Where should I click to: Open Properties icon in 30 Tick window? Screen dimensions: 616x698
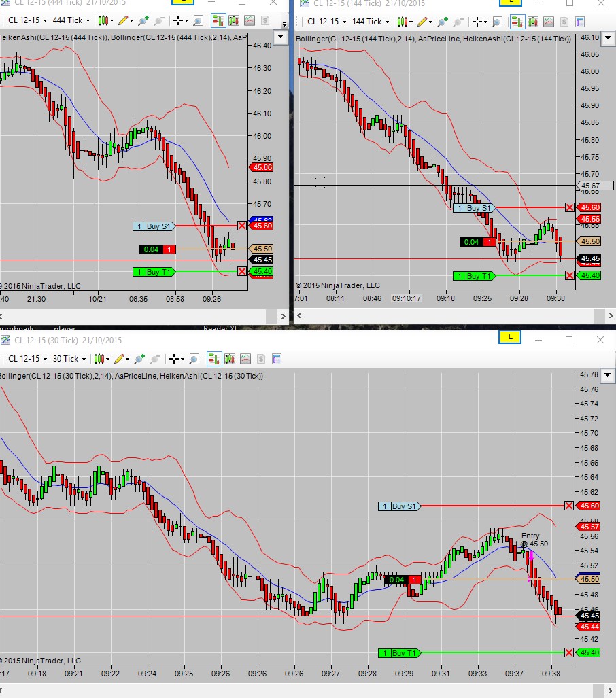277,359
